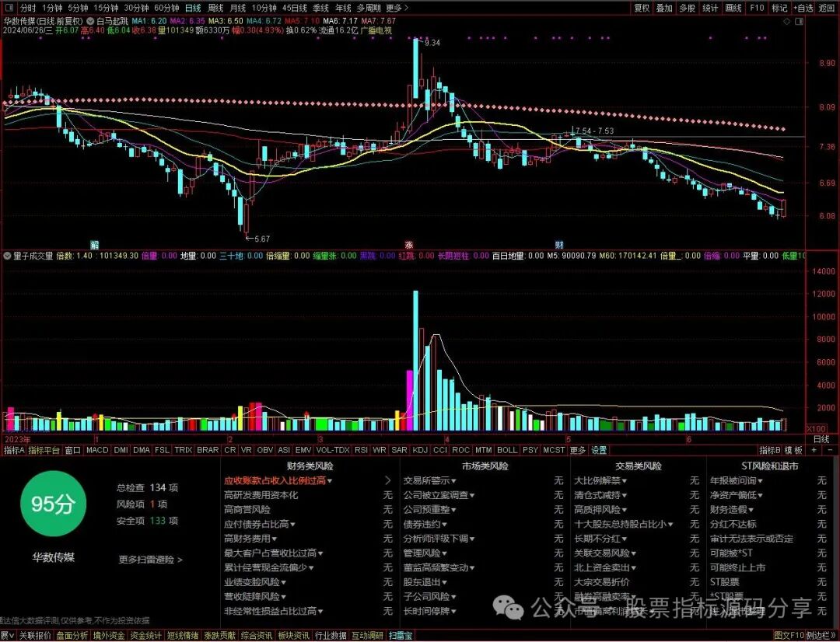Screen dimensions: 840x642
Task: Open the 更多 periods dropdown at top
Action: pyautogui.click(x=397, y=8)
